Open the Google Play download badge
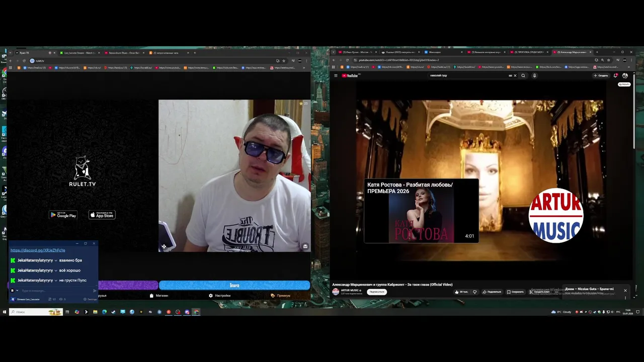This screenshot has height=362, width=644. tap(63, 215)
